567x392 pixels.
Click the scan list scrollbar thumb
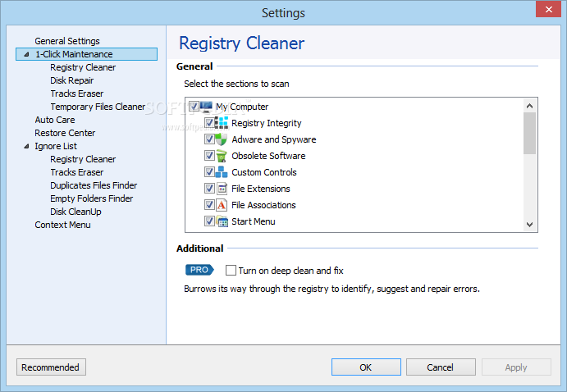tap(530, 133)
